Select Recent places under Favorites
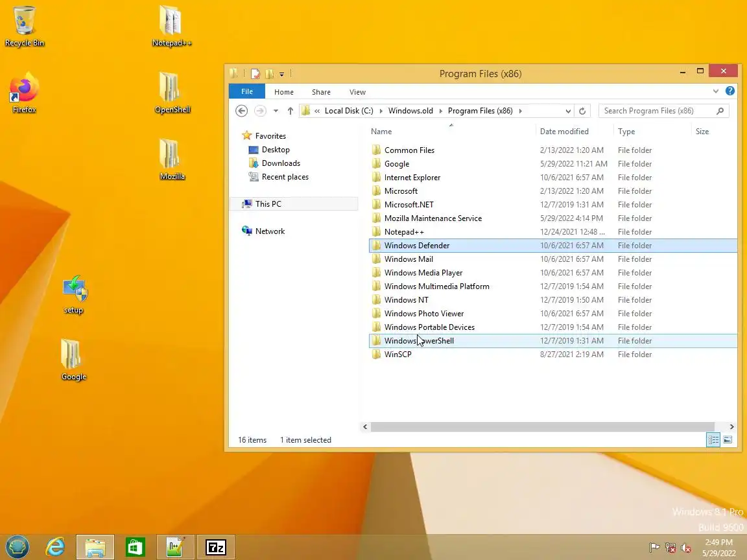The width and height of the screenshot is (747, 560). coord(285,177)
